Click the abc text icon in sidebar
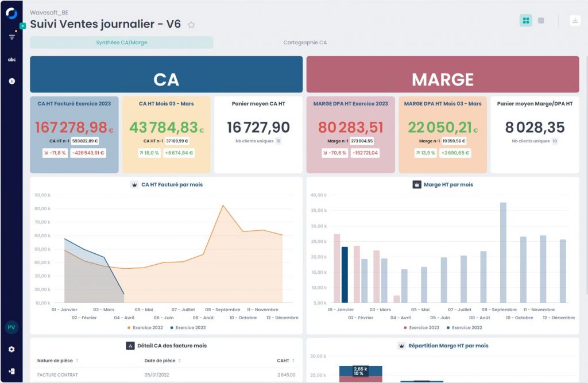This screenshot has width=588, height=383. click(x=11, y=59)
